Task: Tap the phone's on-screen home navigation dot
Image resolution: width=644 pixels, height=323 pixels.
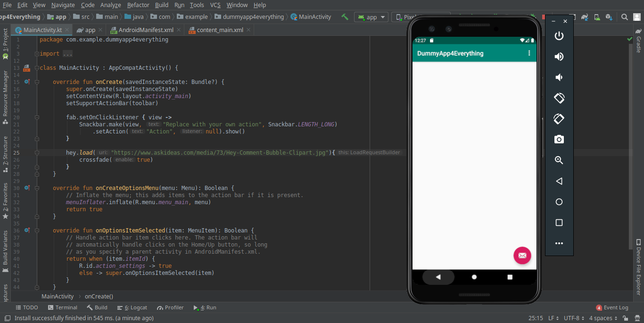Action: [474, 277]
